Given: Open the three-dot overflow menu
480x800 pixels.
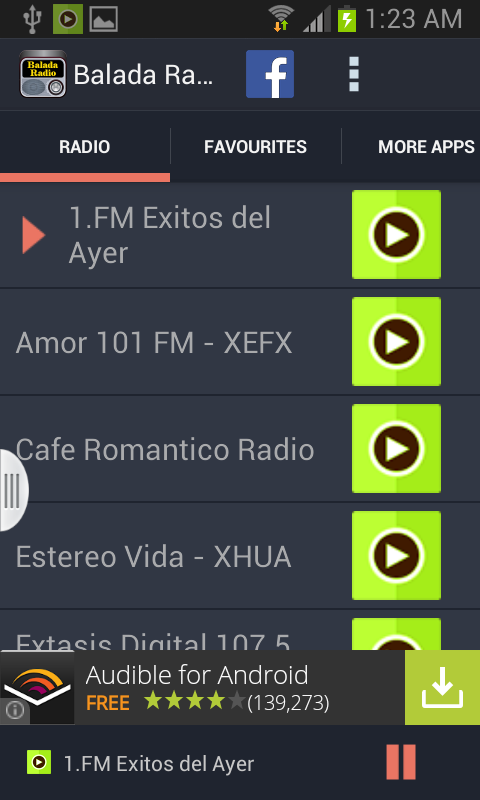Looking at the screenshot, I should (x=353, y=74).
